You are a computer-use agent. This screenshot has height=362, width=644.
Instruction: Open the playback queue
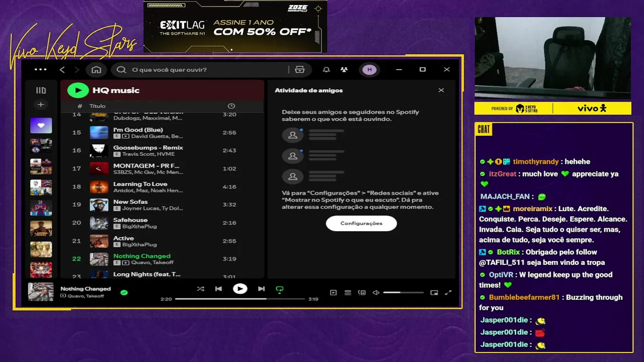pos(348,293)
